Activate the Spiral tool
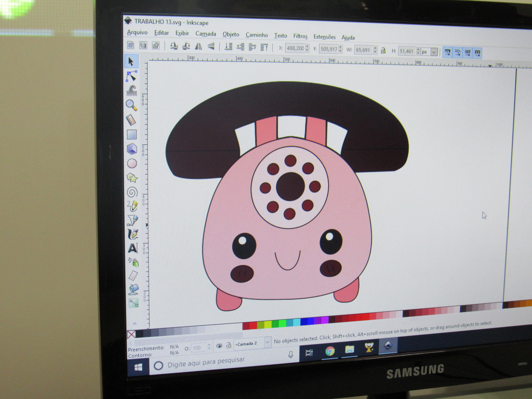532x399 pixels. pos(132,192)
